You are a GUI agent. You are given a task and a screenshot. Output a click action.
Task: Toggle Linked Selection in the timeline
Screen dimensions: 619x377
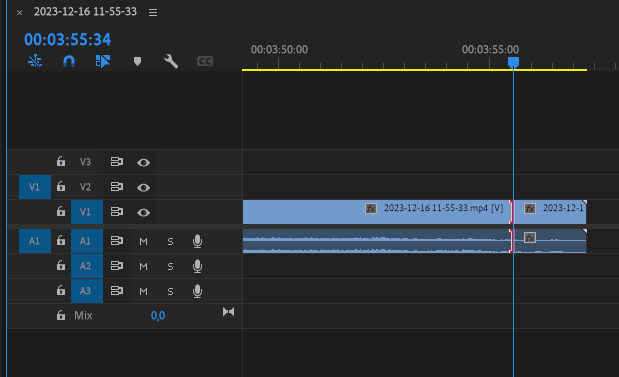pyautogui.click(x=103, y=61)
